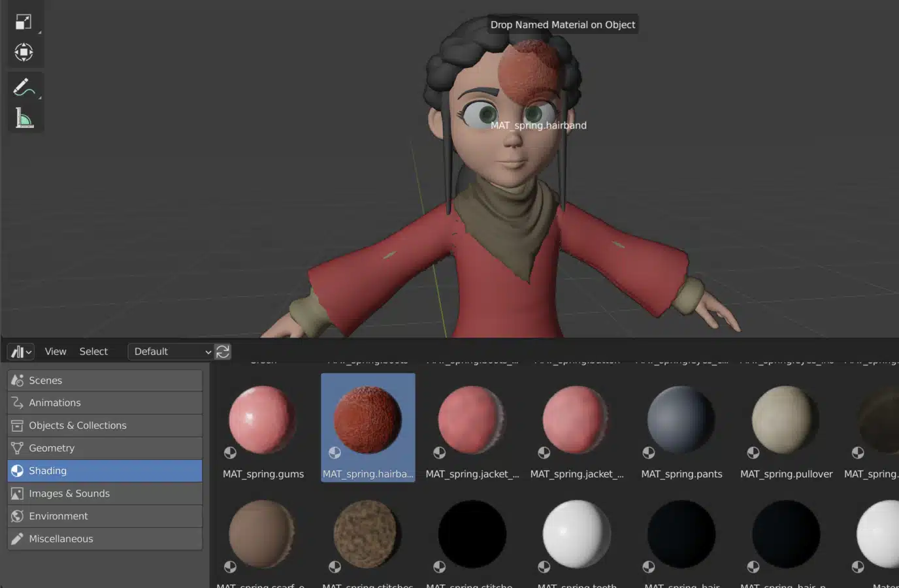The width and height of the screenshot is (899, 588).
Task: Toggle the Scenes asset filter
Action: point(105,380)
